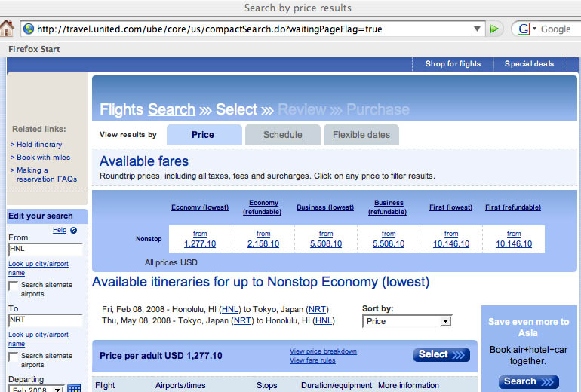Switch to the Schedule results tab
The width and height of the screenshot is (581, 392).
pos(283,135)
